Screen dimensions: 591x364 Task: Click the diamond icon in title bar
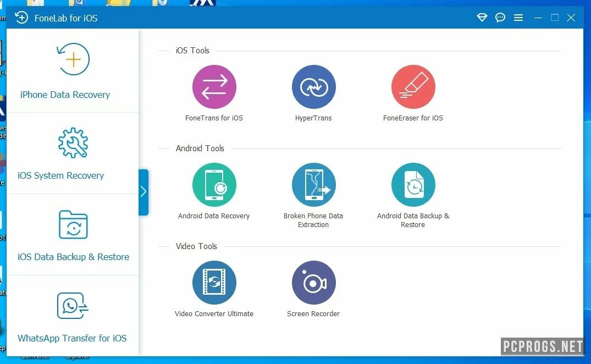coord(482,18)
